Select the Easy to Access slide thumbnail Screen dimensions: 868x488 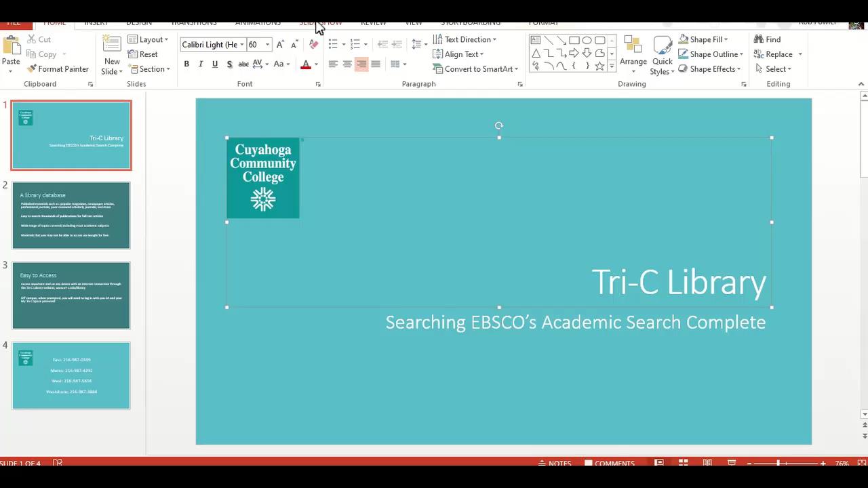pos(71,295)
